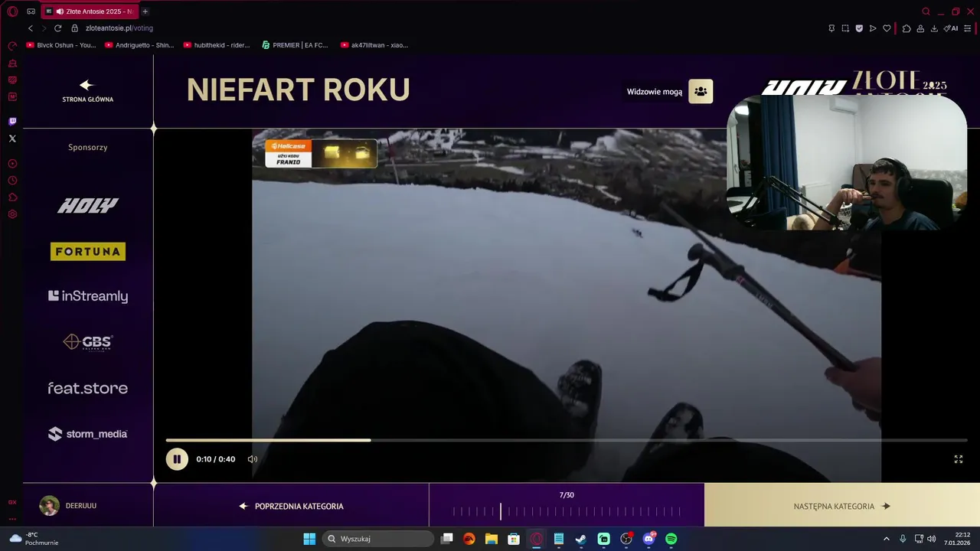Go back in browser history
The width and height of the screenshot is (980, 551).
tap(31, 28)
